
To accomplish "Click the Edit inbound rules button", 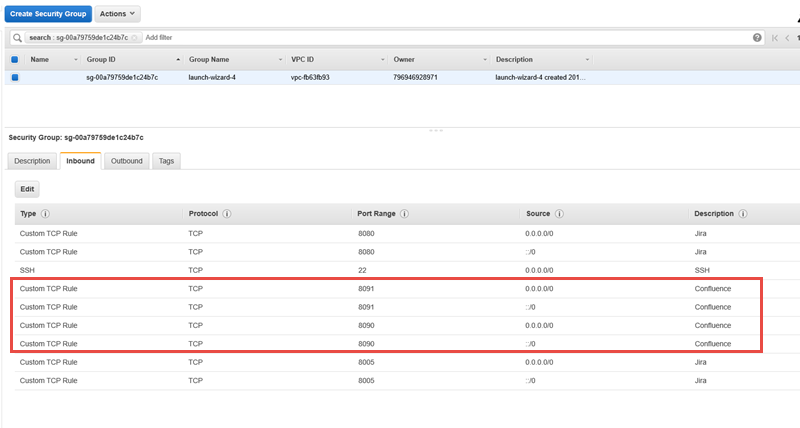I will [27, 189].
